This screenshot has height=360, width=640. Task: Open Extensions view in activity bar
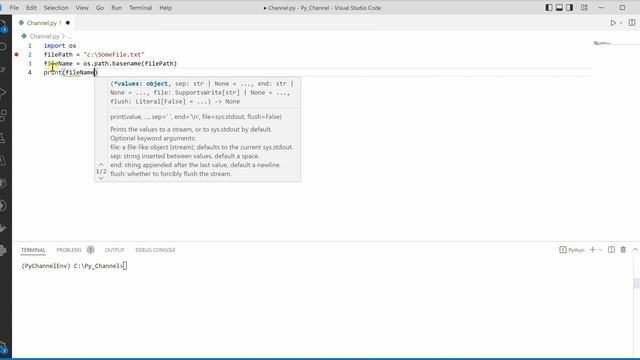click(x=3, y=115)
